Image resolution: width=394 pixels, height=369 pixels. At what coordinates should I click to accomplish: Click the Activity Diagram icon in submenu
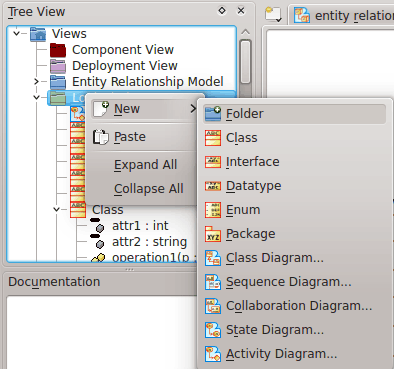click(213, 354)
